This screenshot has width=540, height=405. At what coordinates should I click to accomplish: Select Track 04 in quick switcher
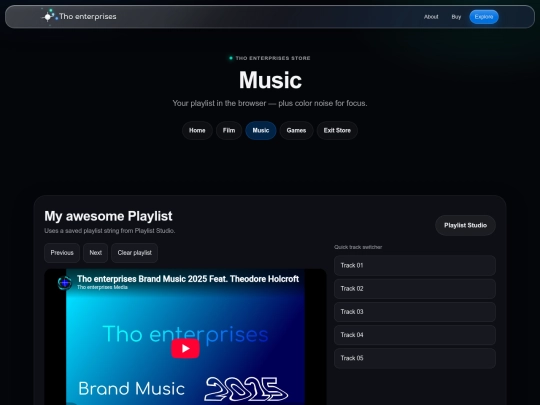(x=415, y=335)
